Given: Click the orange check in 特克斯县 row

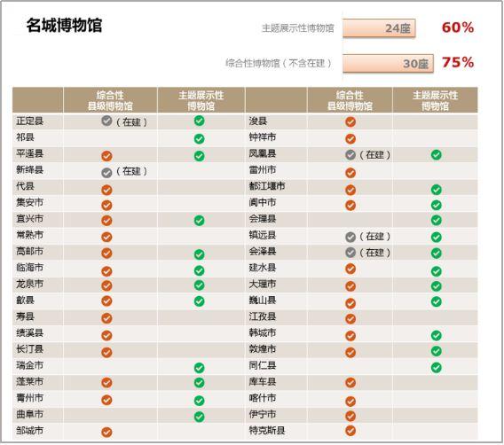Looking at the screenshot, I should click(x=350, y=430).
